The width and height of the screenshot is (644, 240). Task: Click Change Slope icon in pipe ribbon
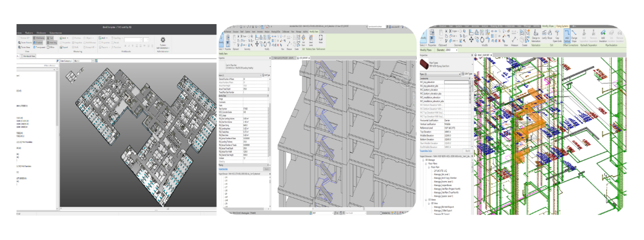coord(574,36)
